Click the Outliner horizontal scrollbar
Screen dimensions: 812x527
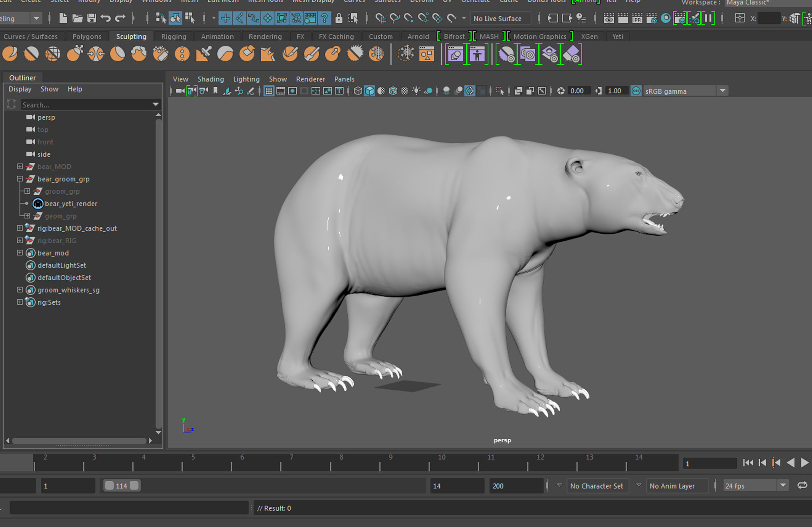point(79,441)
